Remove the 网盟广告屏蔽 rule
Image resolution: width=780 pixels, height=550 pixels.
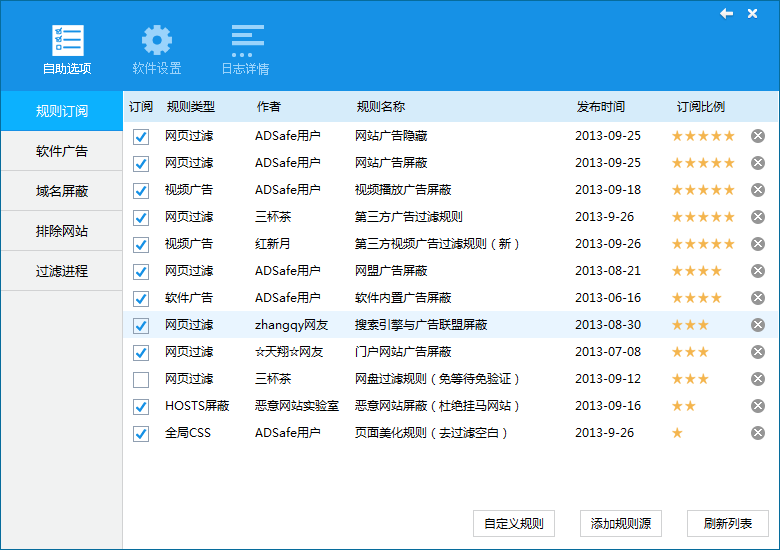point(758,271)
